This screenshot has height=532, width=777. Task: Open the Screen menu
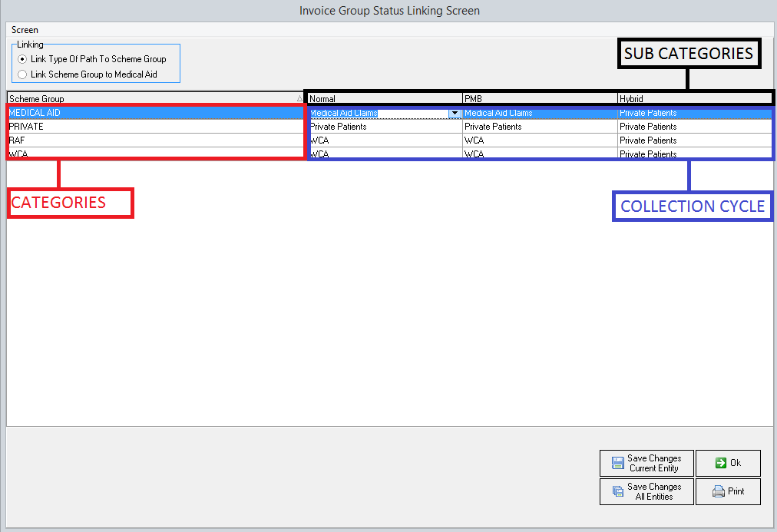click(25, 30)
